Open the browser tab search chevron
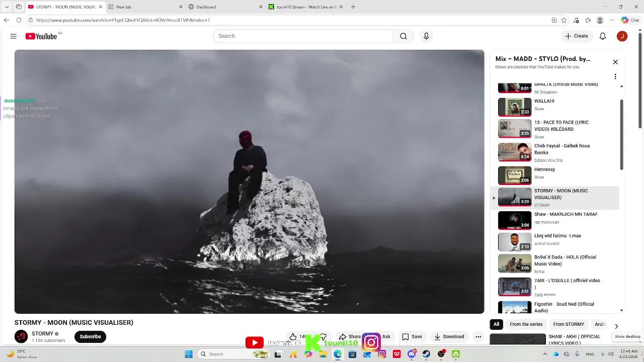Screen dimensions: 644x362 click(7, 7)
